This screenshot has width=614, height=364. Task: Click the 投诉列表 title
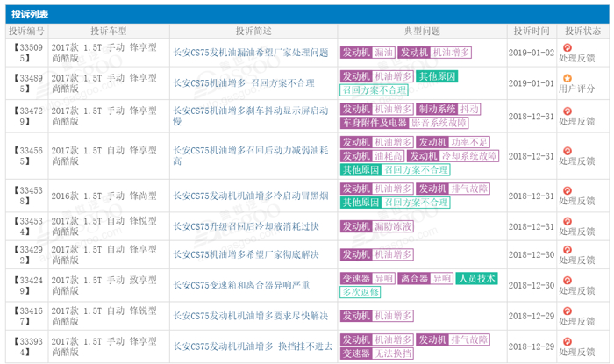click(x=30, y=15)
